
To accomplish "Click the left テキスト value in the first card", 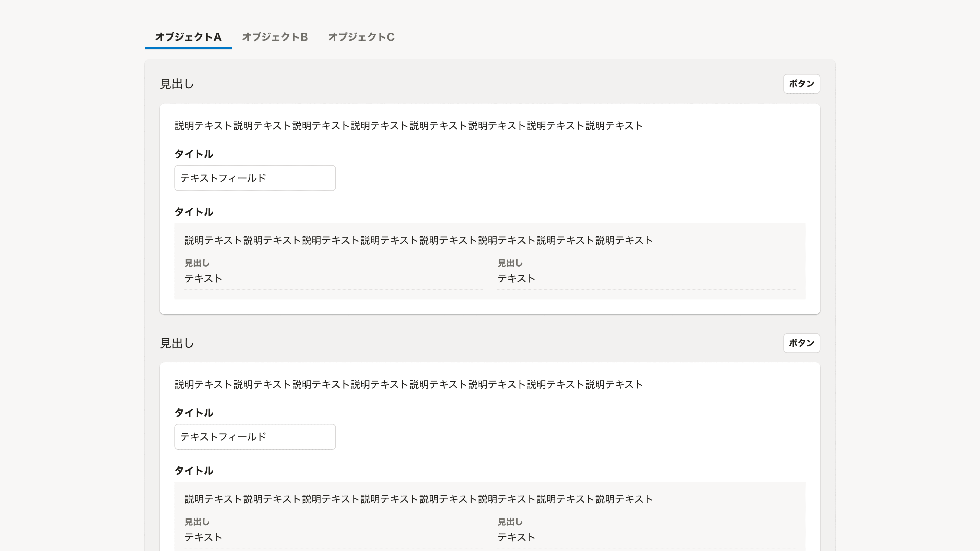I will coord(203,278).
